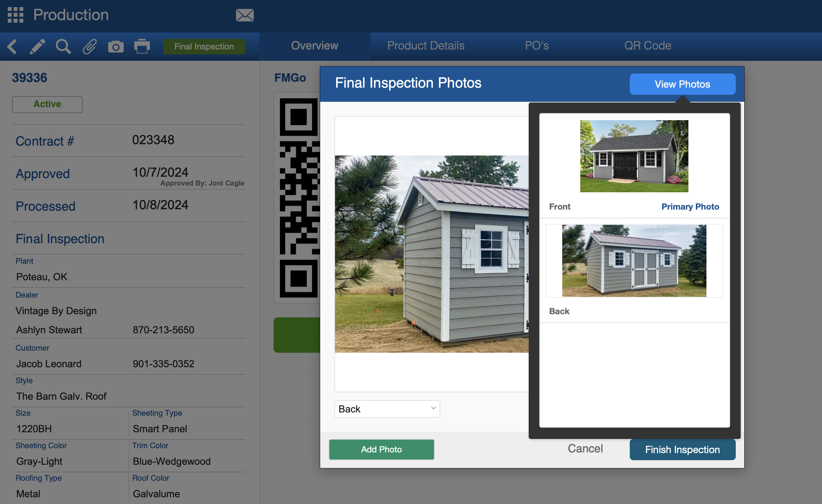Open the mail envelope icon

tap(245, 15)
